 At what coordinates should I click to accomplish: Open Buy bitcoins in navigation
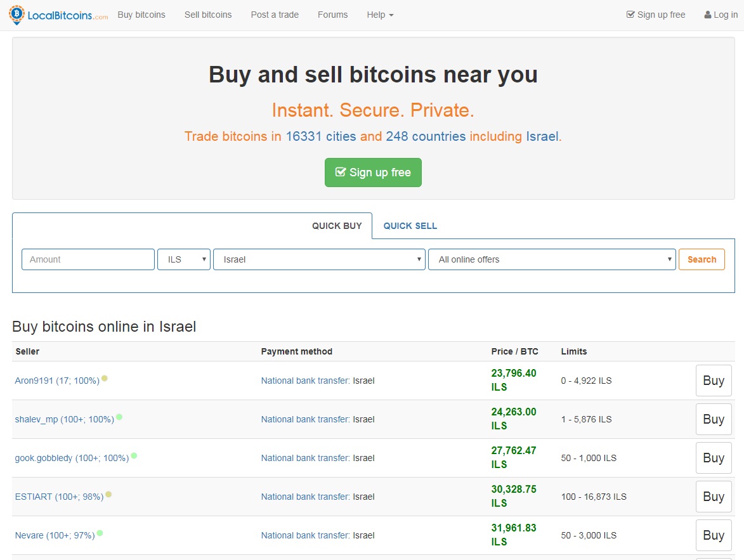pos(141,15)
